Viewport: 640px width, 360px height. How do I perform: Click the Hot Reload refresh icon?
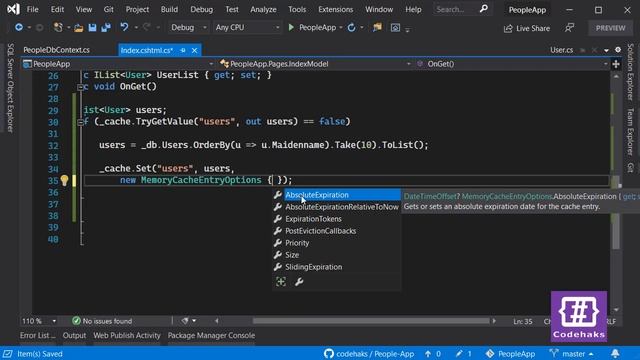[351, 27]
